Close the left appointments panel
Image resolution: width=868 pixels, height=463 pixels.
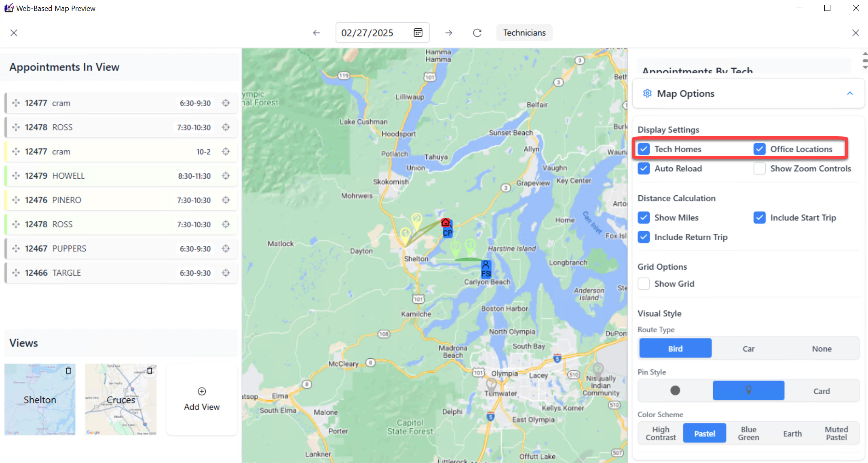[14, 33]
